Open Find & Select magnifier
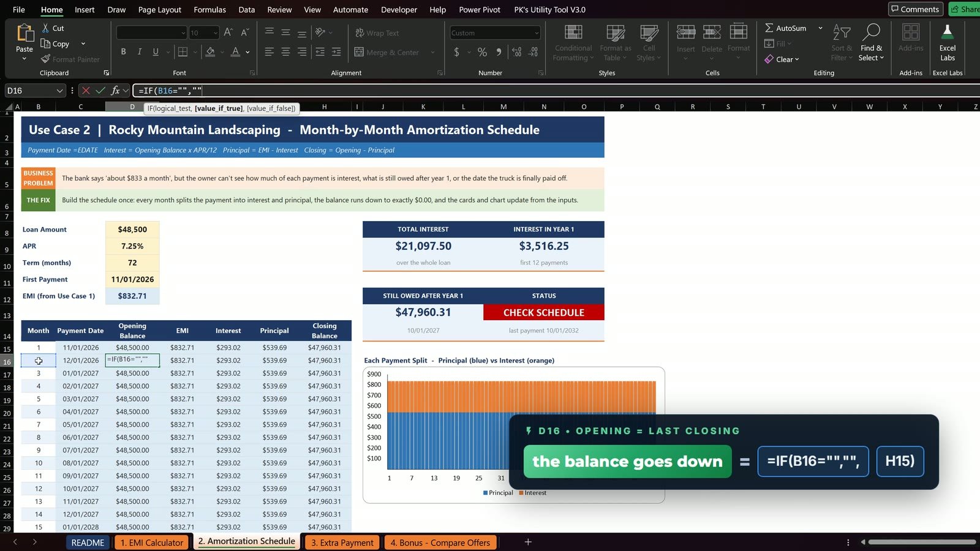Screen dimensions: 980x551 (871, 42)
